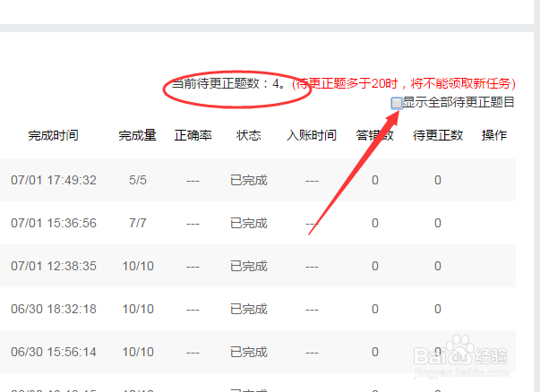Click 10/10 in the 06/30 18:32:18 row
540x392 pixels.
point(138,309)
